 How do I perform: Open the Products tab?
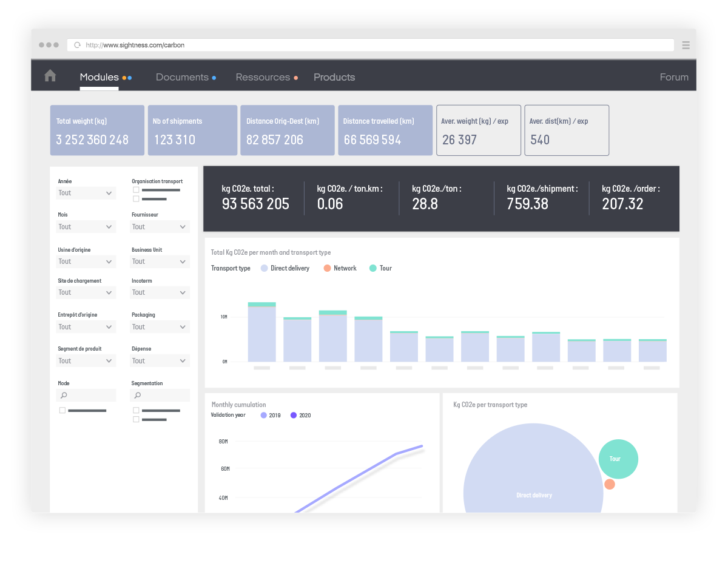point(334,77)
